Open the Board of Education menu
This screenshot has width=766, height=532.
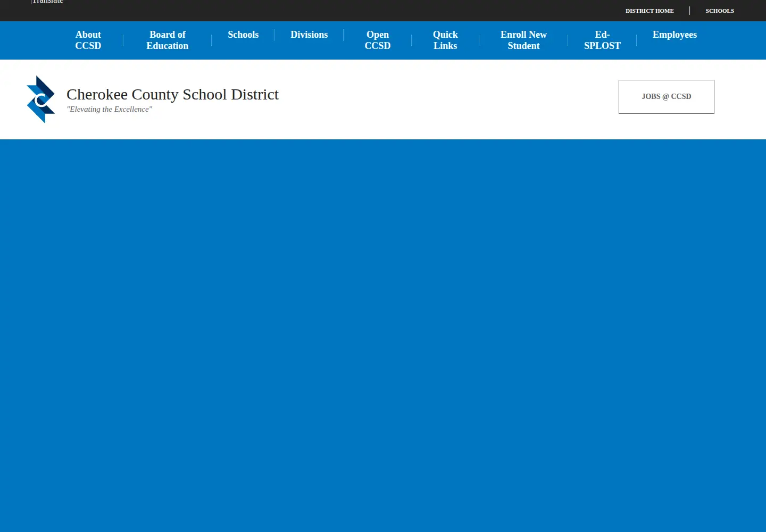point(168,40)
